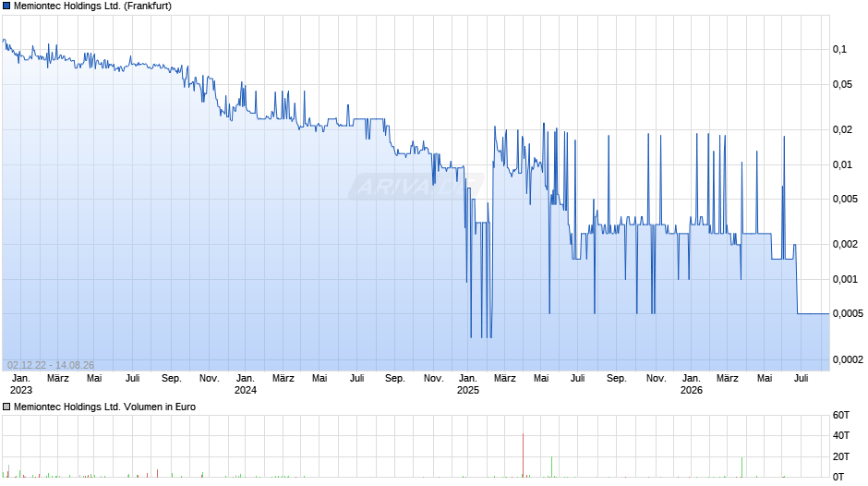Image resolution: width=868 pixels, height=486 pixels.
Task: Click the blue legend square beside Memiontec Holdings
Action: pyautogui.click(x=6, y=6)
